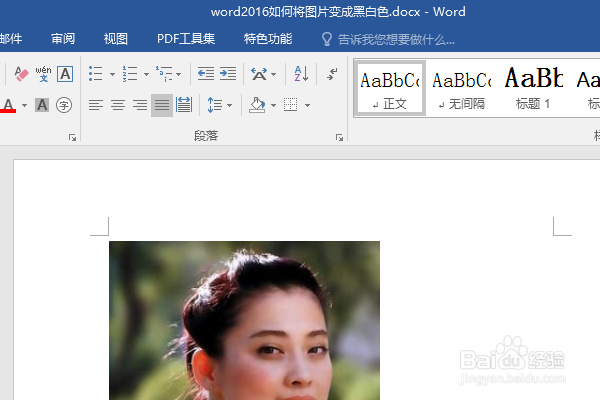Viewport: 600px width, 400px height.
Task: Apply Character Border to text
Action: click(65, 73)
